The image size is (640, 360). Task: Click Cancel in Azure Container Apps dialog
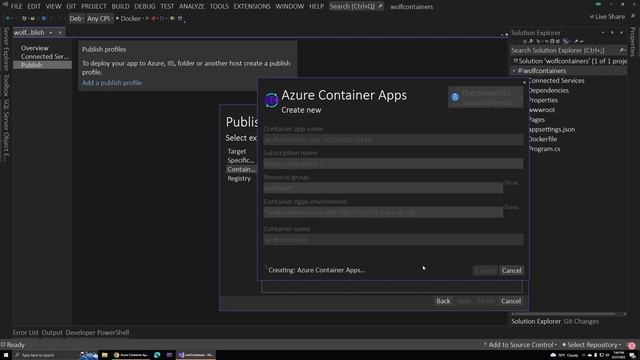(511, 270)
